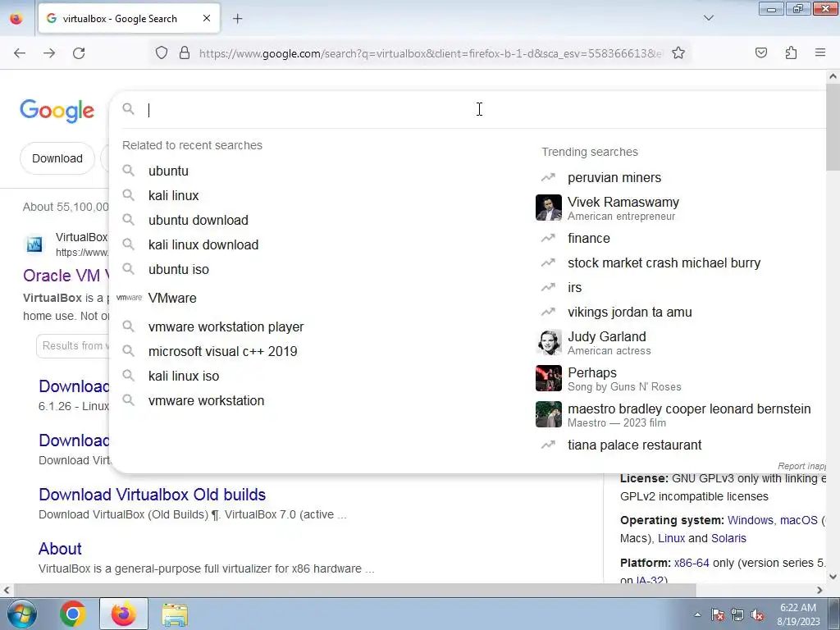Click the muted volume tray icon
Viewport: 840px width, 630px height.
[x=757, y=615]
